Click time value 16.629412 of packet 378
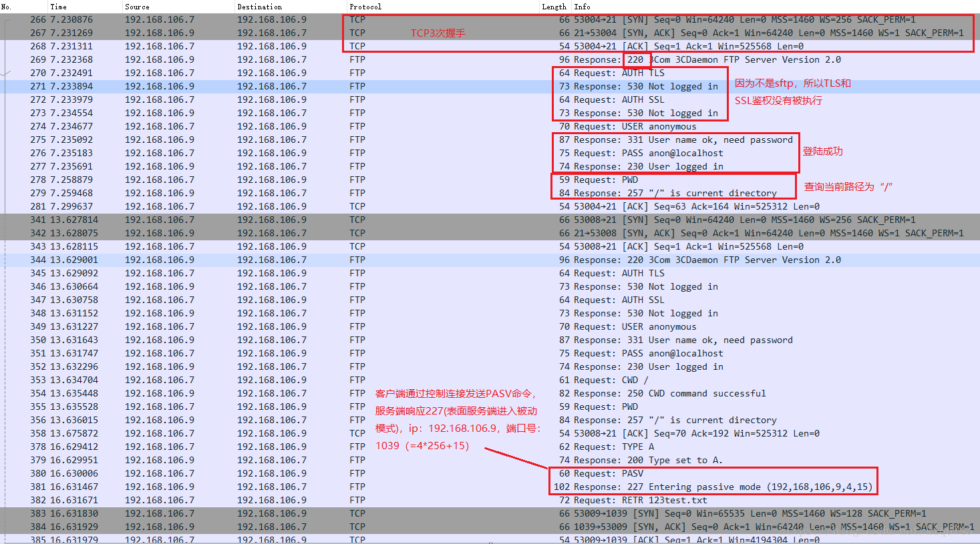 pyautogui.click(x=74, y=447)
